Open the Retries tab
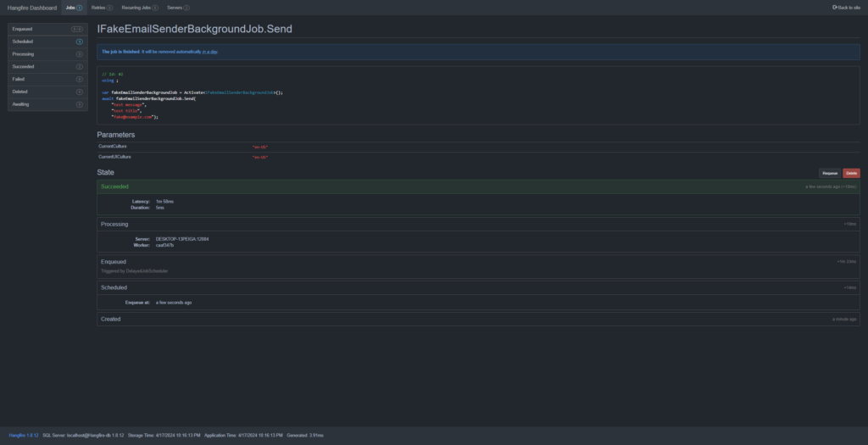This screenshot has width=868, height=445. point(98,7)
